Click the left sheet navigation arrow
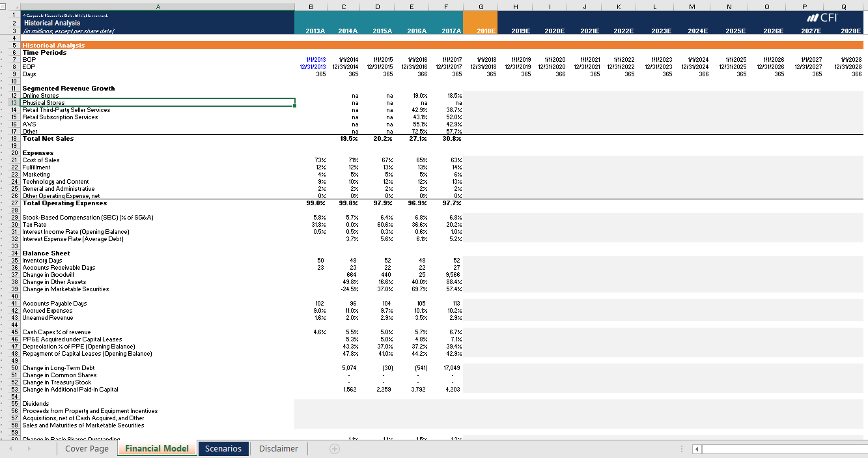The height and width of the screenshot is (458, 868). click(x=10, y=448)
